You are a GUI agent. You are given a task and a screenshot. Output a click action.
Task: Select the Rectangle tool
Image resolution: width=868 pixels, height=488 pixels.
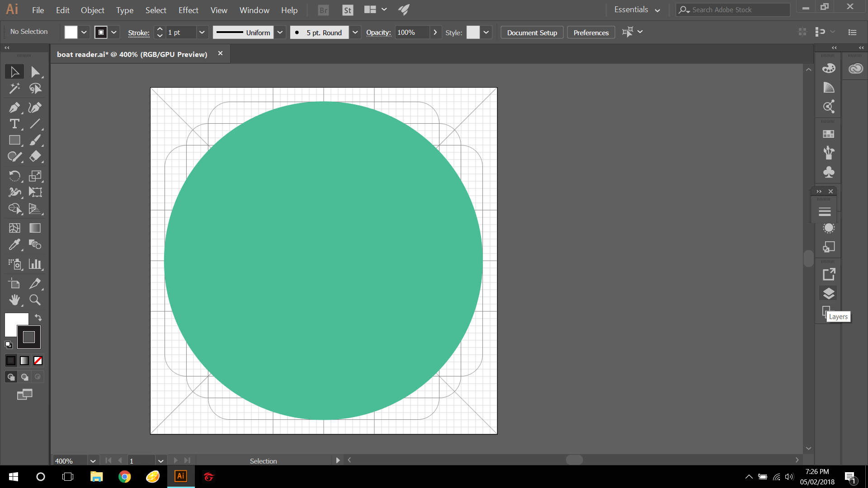(x=14, y=140)
